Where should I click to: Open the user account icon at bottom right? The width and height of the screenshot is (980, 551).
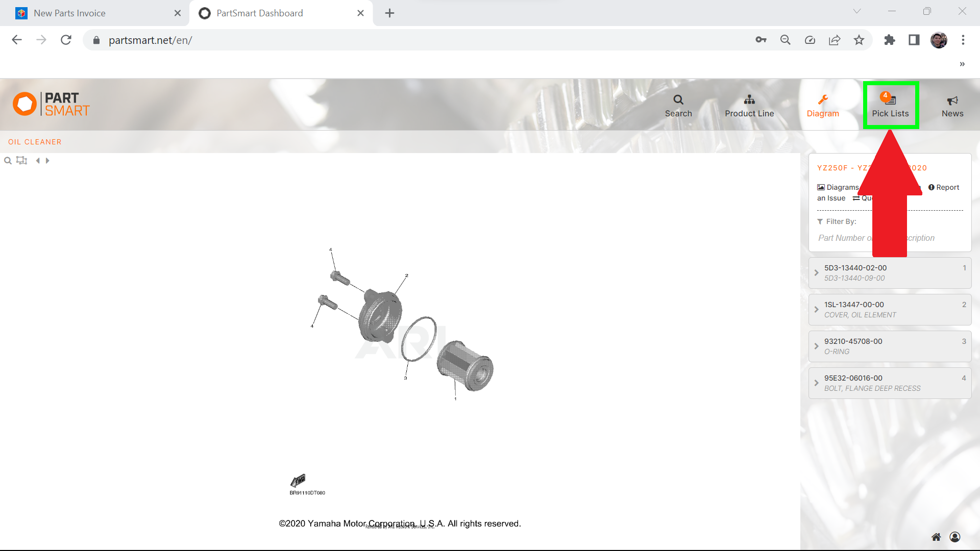click(x=955, y=537)
